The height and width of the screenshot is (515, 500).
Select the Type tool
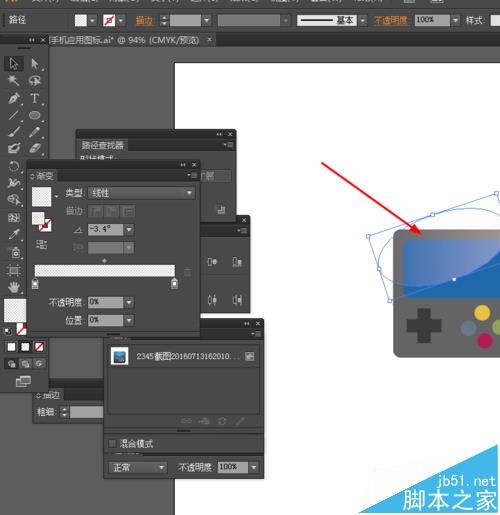pos(35,98)
